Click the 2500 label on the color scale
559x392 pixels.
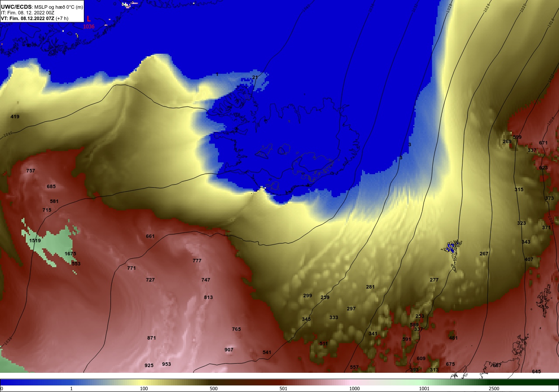coord(494,389)
